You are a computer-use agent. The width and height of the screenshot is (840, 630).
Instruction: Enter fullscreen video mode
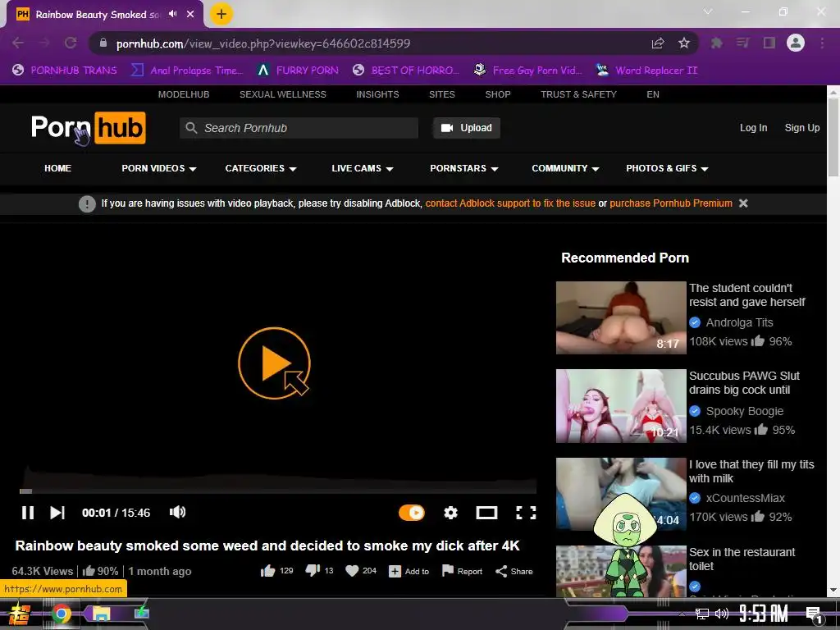point(526,513)
